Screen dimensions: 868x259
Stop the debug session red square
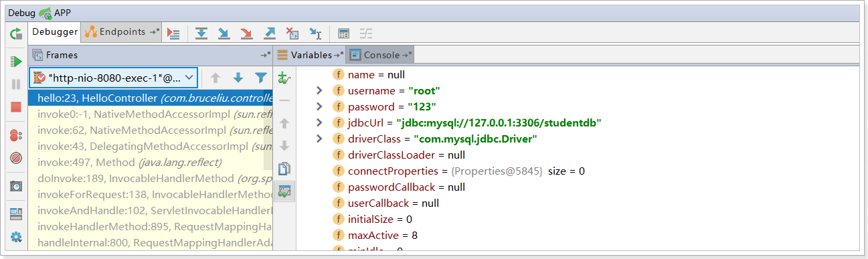16,107
